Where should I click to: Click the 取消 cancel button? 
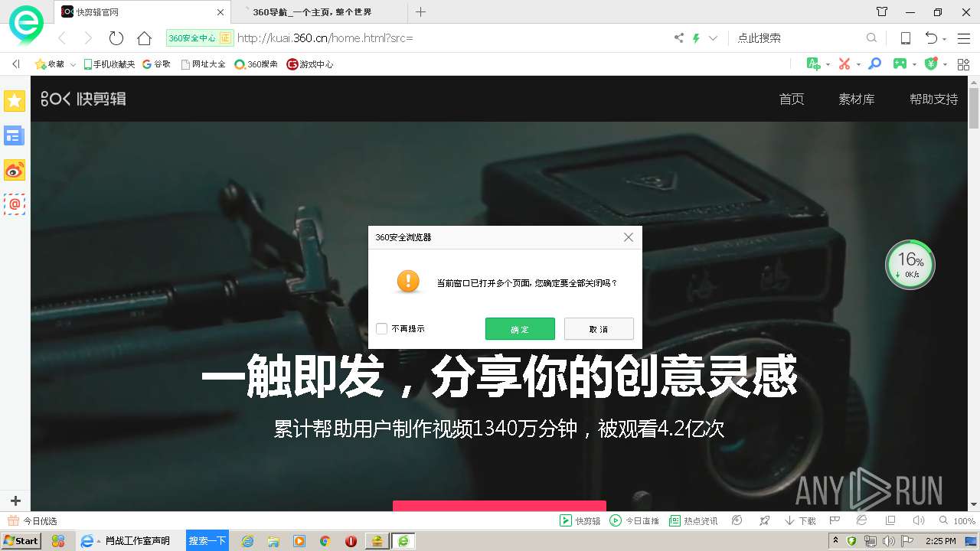point(599,329)
